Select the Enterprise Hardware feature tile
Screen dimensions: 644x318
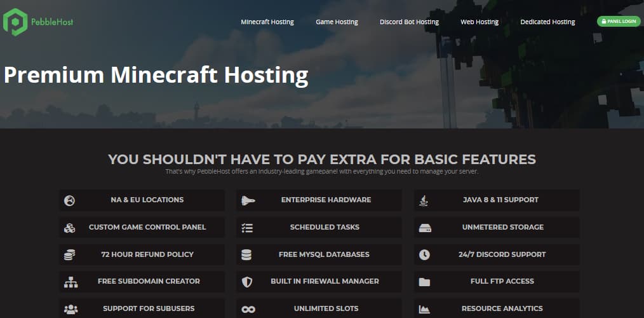(326, 200)
